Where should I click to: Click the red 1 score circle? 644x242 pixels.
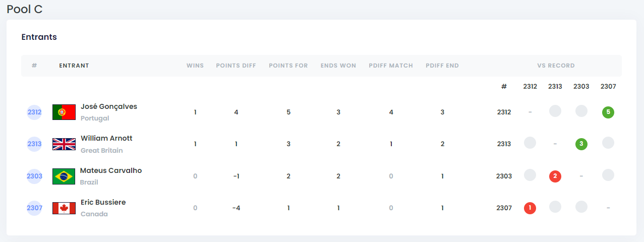point(530,208)
